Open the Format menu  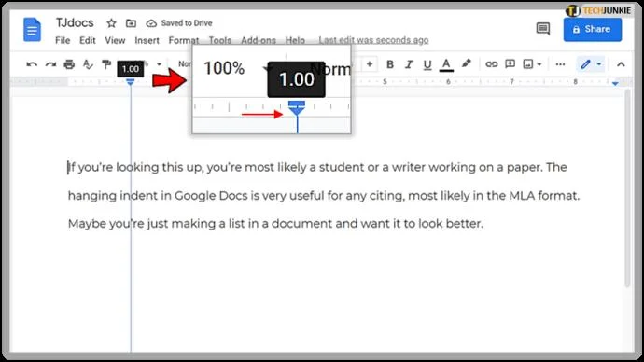click(x=184, y=40)
